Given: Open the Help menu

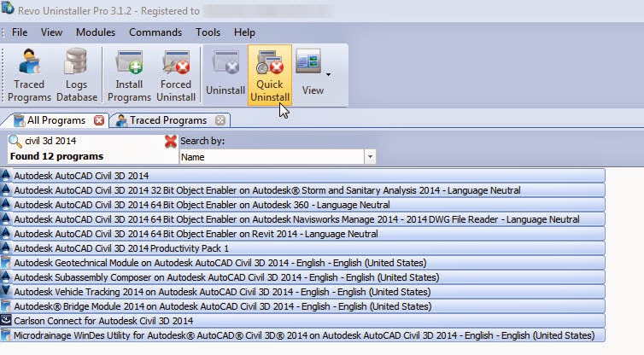Looking at the screenshot, I should [x=244, y=32].
